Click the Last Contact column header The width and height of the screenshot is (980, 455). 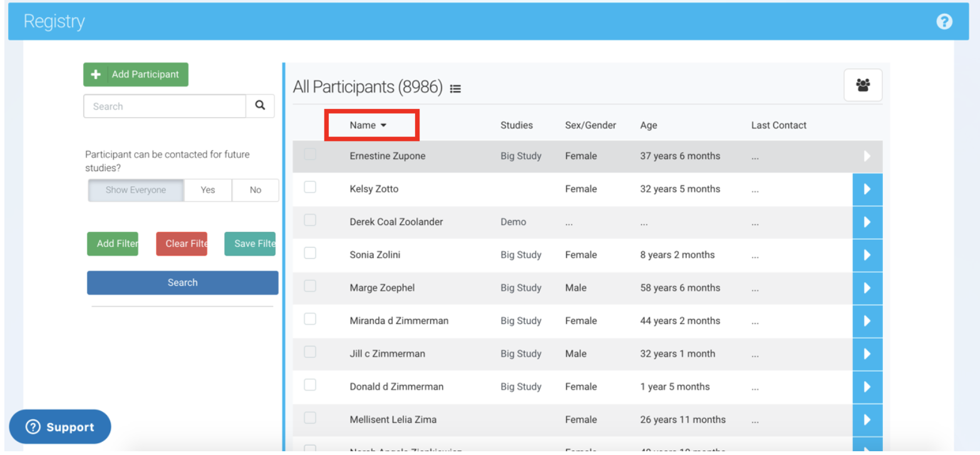click(x=778, y=125)
